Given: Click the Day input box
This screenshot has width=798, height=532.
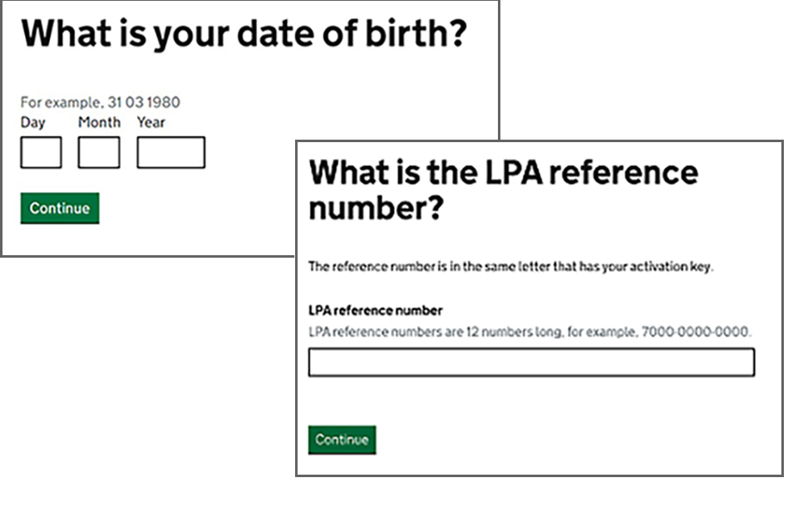Looking at the screenshot, I should coord(41,153).
